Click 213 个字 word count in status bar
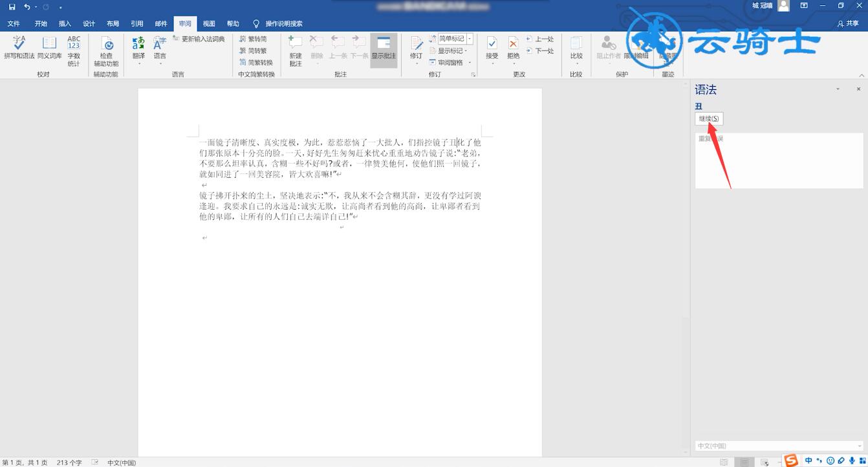The width and height of the screenshot is (868, 467). [69, 462]
